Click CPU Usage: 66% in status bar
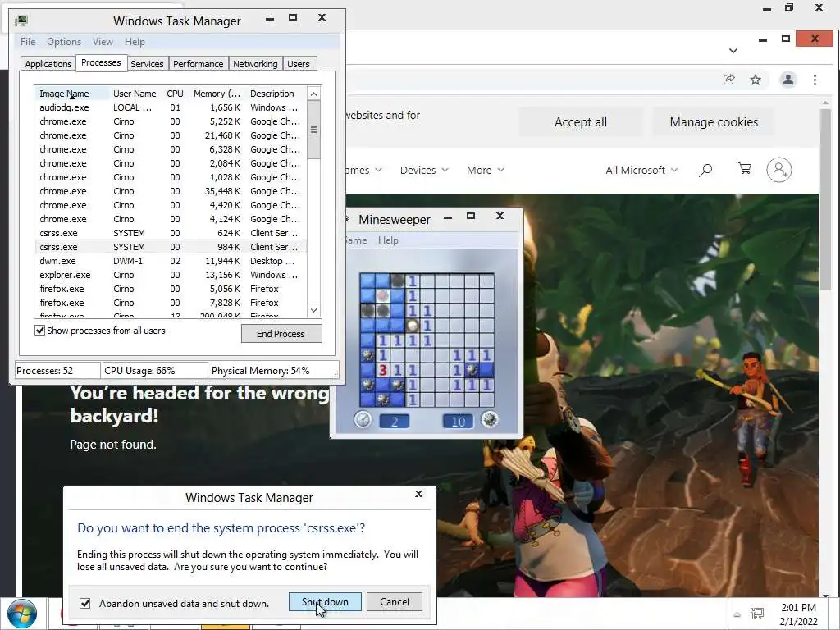 pos(155,371)
